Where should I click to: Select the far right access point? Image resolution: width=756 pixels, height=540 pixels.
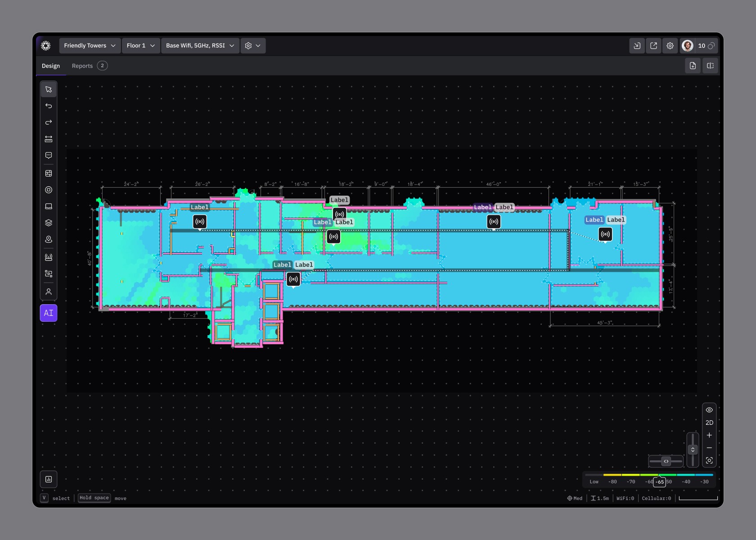click(605, 234)
